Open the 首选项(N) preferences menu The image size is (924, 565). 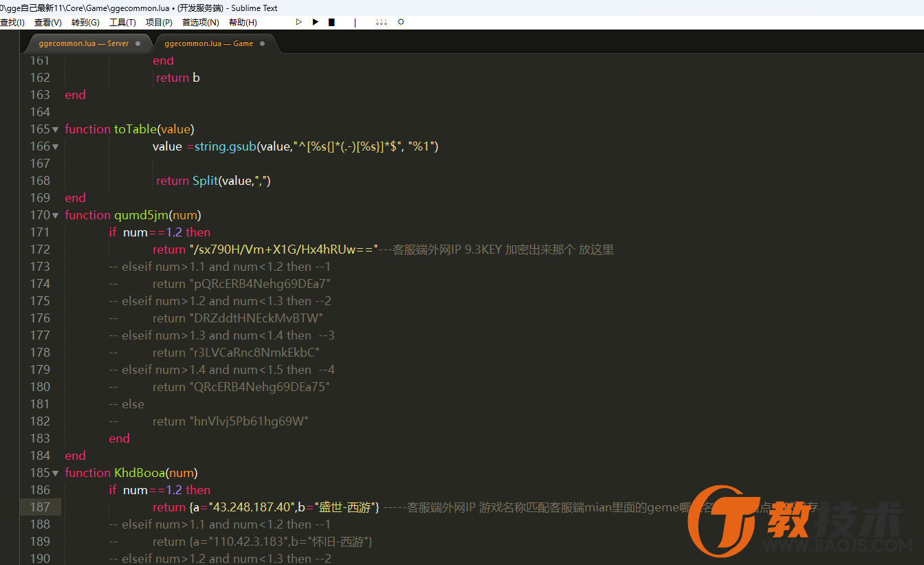(x=200, y=22)
